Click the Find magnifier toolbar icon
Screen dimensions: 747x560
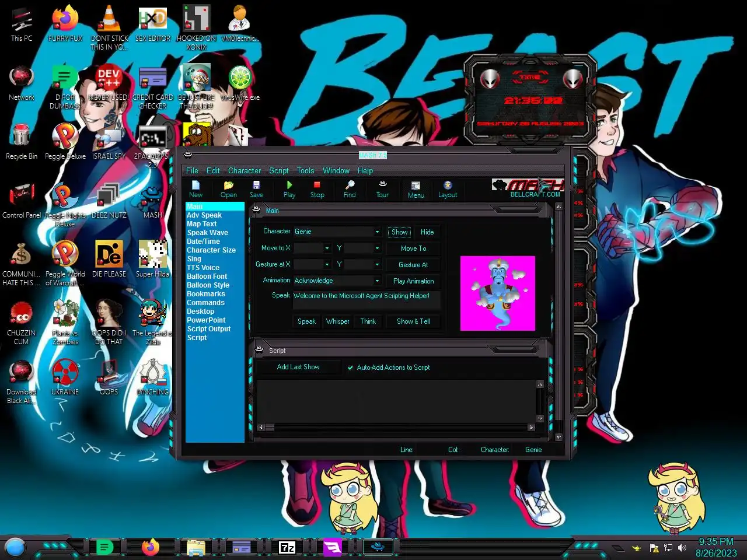click(350, 190)
